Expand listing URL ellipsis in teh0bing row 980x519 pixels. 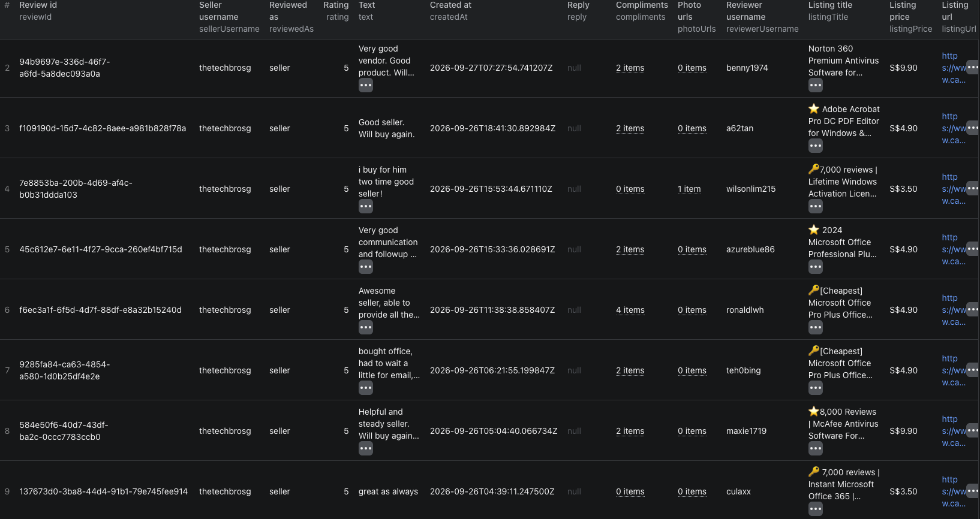[x=973, y=370]
